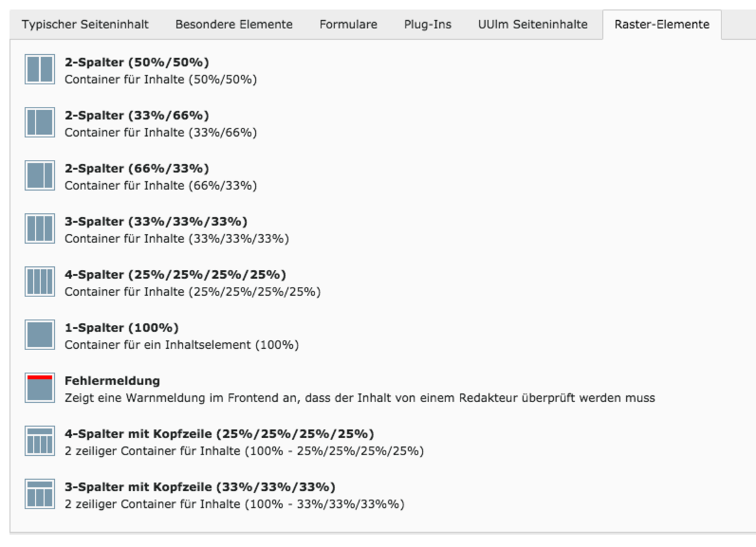
Task: Click the 1-Spalter single-column icon
Action: tap(40, 335)
